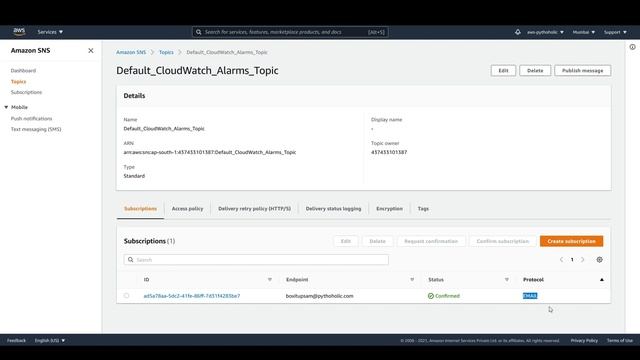
Task: Open the Services dropdown menu
Action: (x=50, y=32)
